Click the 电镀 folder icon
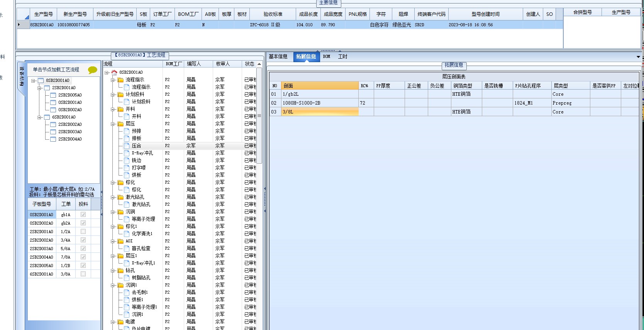Image resolution: width=644 pixels, height=330 pixels. [x=121, y=322]
